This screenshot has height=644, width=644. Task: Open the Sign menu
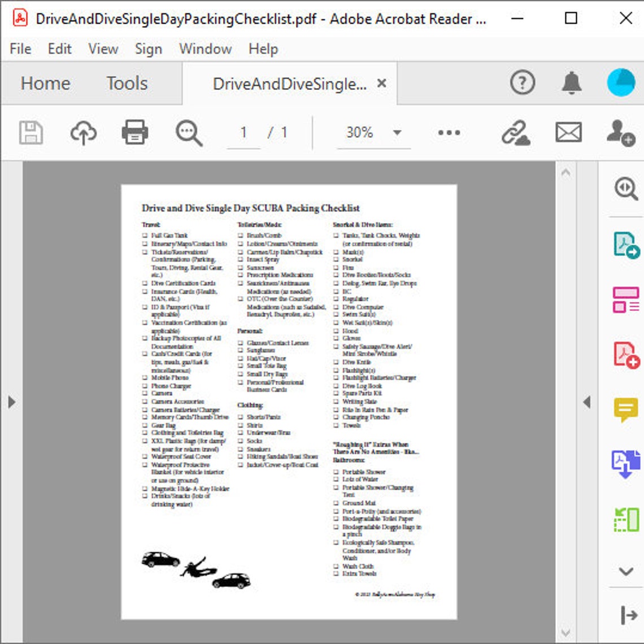pyautogui.click(x=149, y=49)
